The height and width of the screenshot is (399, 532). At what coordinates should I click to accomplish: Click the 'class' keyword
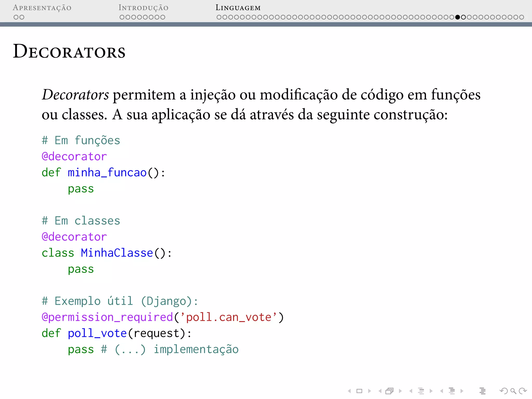[x=58, y=253]
